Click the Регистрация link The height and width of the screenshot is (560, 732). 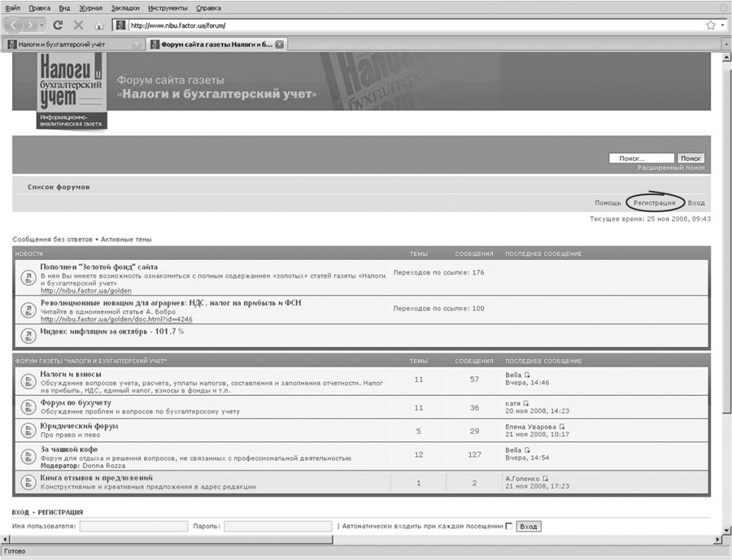[655, 203]
